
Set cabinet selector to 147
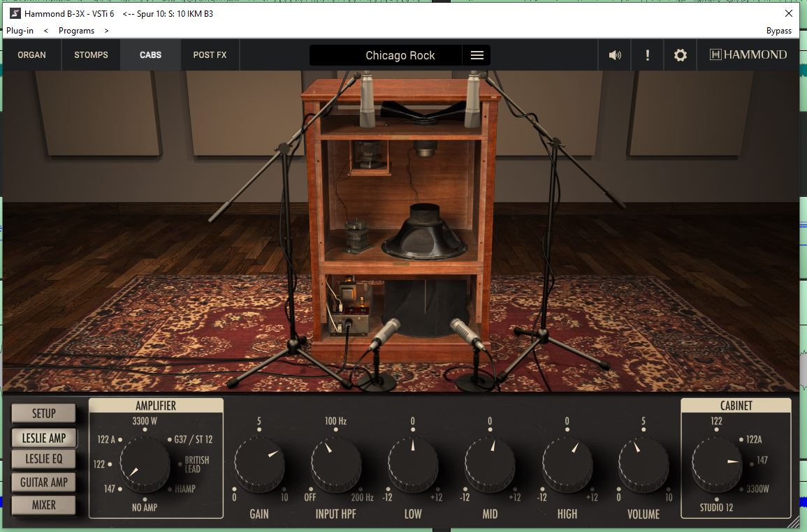[762, 460]
